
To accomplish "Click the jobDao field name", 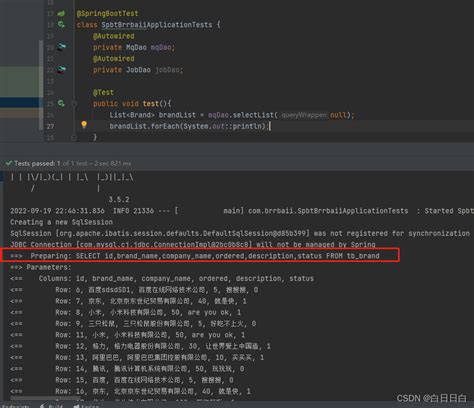I will (x=167, y=70).
